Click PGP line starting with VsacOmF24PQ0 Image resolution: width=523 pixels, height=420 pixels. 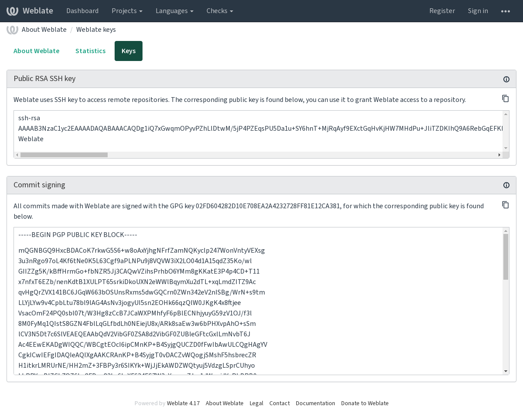135,313
